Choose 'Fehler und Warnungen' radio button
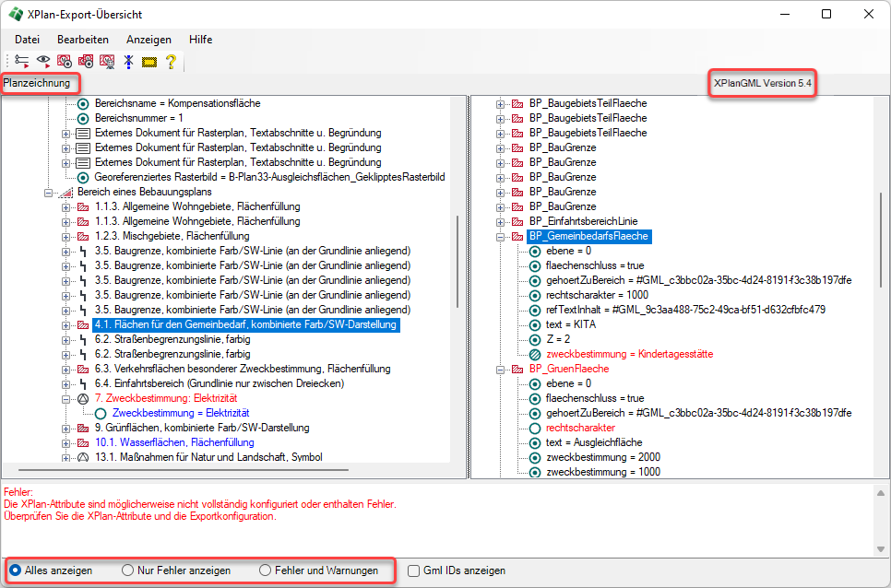The height and width of the screenshot is (588, 891). 266,570
